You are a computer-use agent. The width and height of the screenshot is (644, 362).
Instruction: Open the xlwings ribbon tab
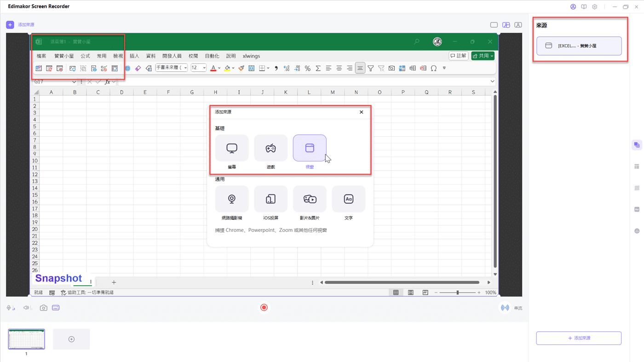coord(251,56)
